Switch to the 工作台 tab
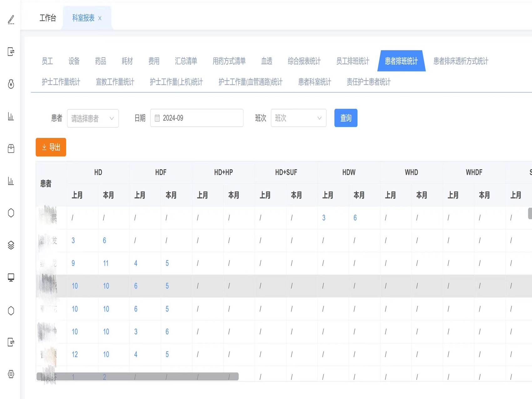This screenshot has width=532, height=399. coord(48,18)
